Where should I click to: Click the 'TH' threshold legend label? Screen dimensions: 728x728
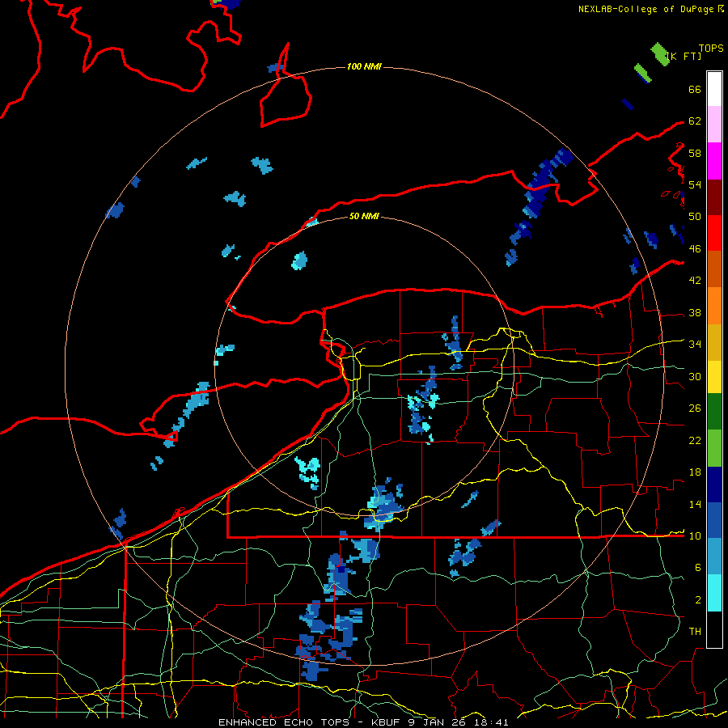[x=695, y=632]
